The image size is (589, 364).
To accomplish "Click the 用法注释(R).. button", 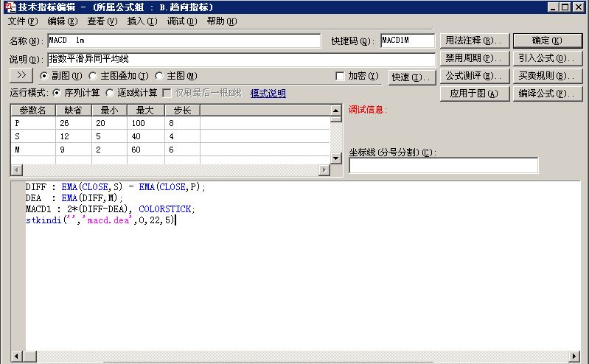I will [474, 41].
